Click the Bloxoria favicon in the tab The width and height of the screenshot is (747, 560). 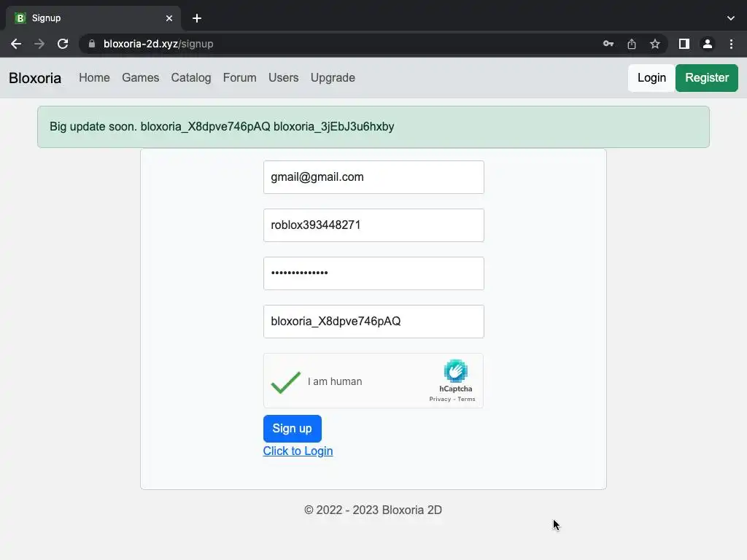[x=20, y=18]
